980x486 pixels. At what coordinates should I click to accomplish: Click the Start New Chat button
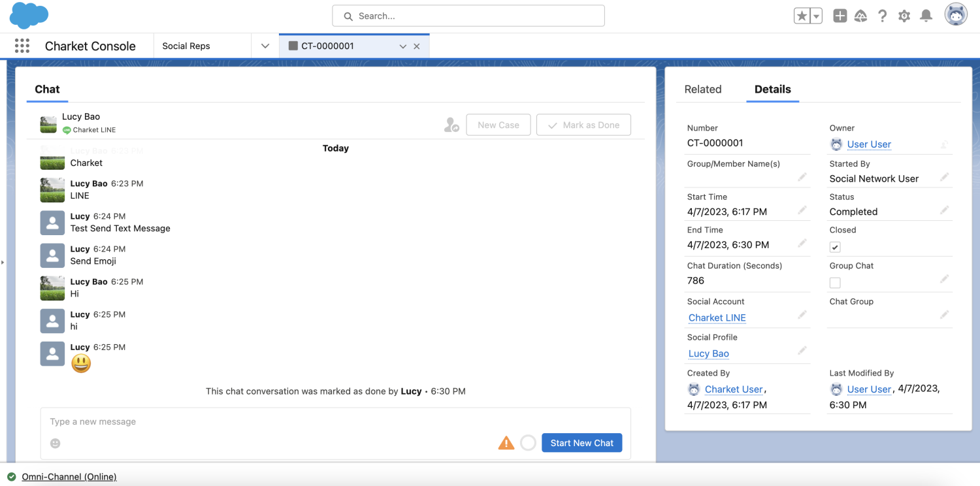(582, 443)
